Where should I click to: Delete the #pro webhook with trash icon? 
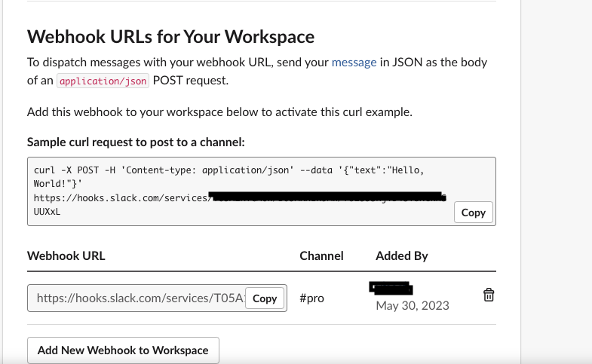[x=489, y=295]
